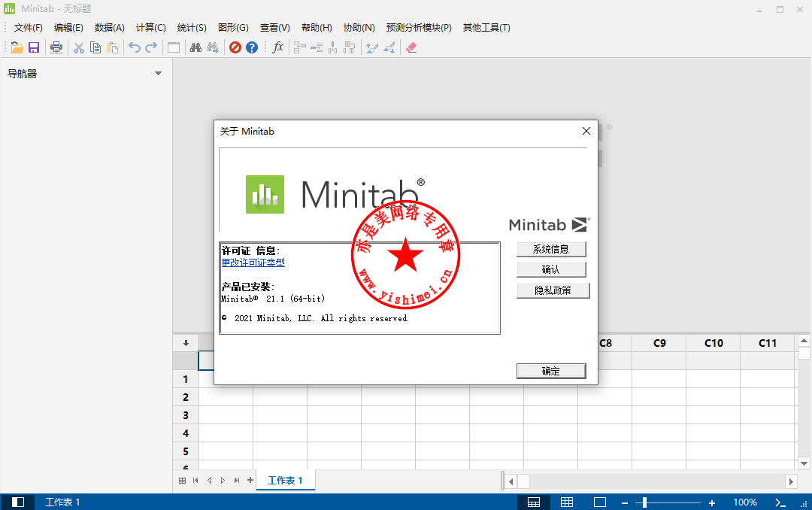Open the 数据(A) menu
Image resolution: width=812 pixels, height=510 pixels.
(x=110, y=28)
